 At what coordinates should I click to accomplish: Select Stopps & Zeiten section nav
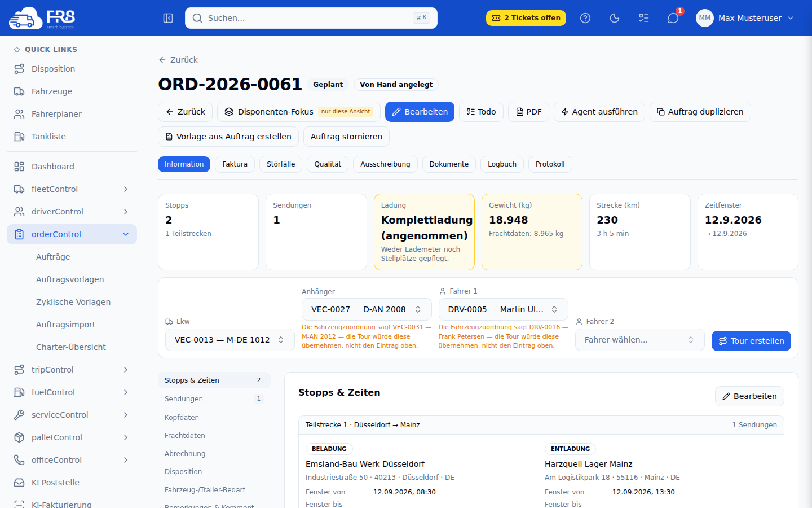(x=214, y=380)
